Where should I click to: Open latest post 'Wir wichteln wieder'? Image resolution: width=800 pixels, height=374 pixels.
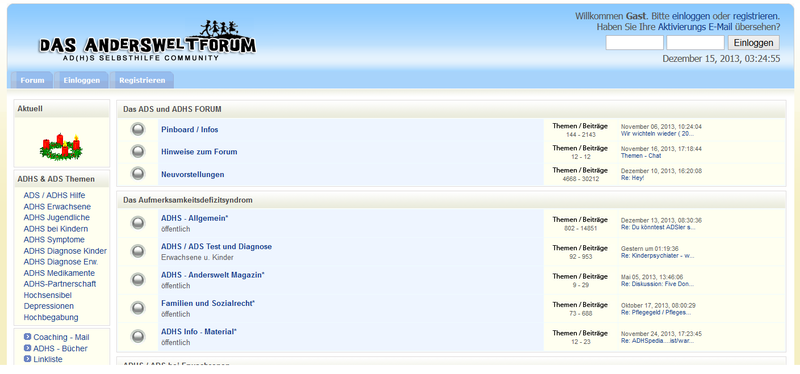(657, 133)
